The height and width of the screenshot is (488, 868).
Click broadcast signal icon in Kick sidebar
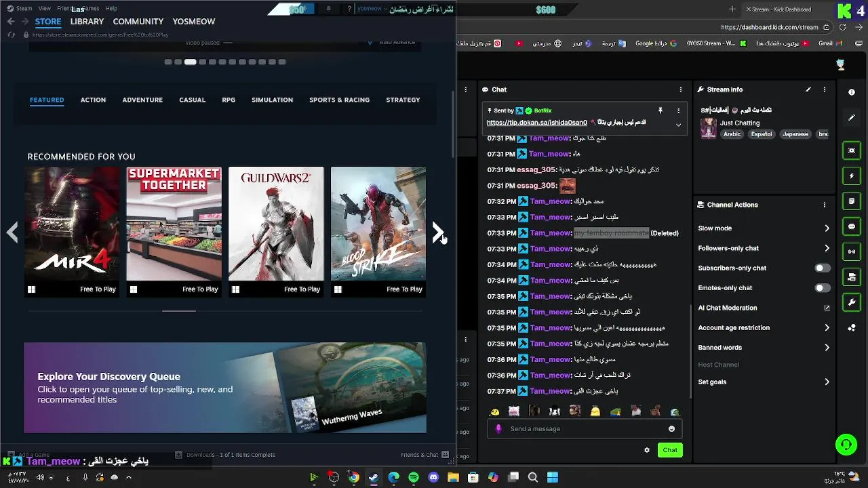852,251
